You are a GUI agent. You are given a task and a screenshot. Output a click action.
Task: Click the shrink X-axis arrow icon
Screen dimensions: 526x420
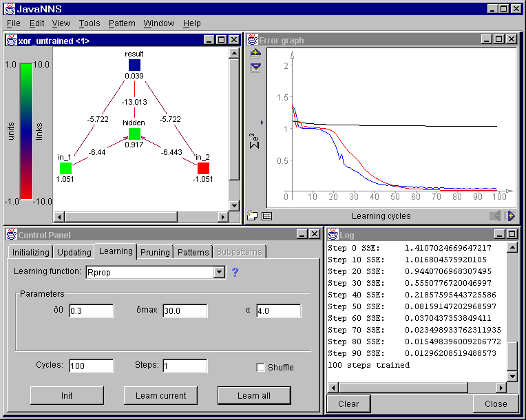tap(495, 216)
